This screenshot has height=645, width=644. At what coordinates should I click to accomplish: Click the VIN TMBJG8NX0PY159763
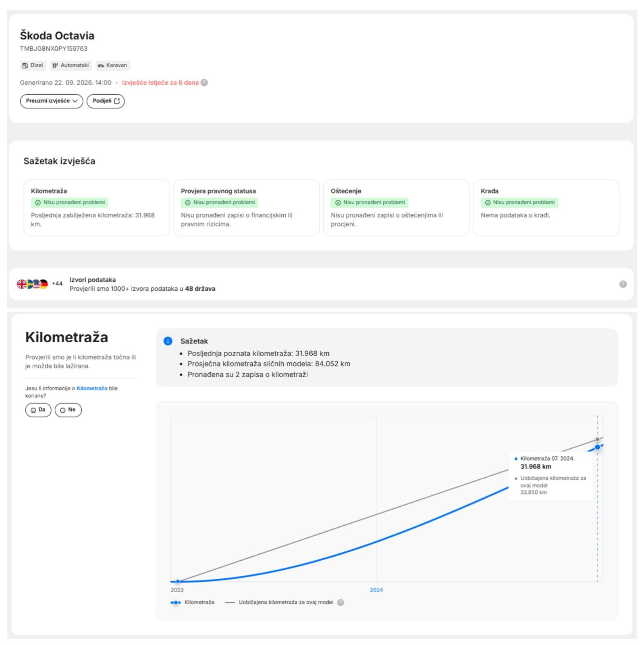pos(54,49)
